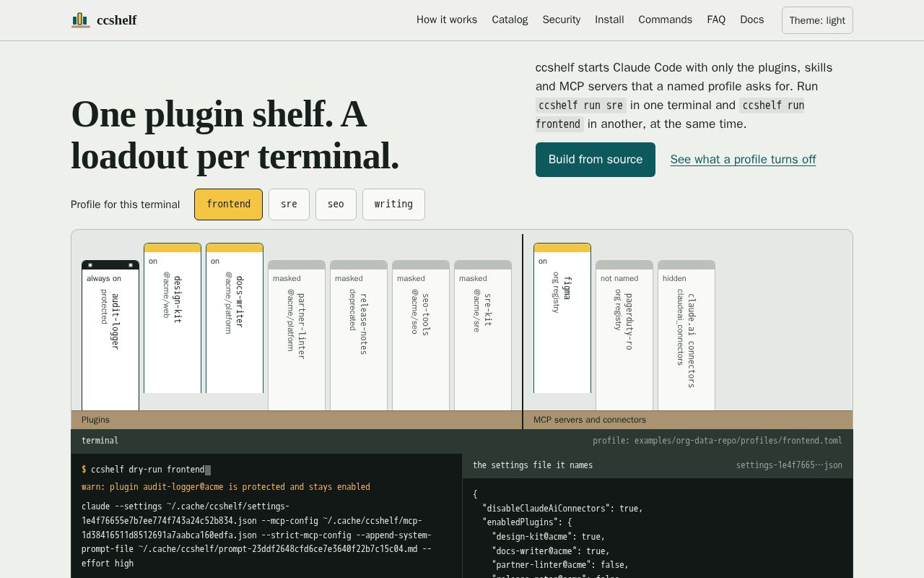Image resolution: width=924 pixels, height=578 pixels.
Task: Click the audit-logger protected warning line
Action: click(226, 487)
